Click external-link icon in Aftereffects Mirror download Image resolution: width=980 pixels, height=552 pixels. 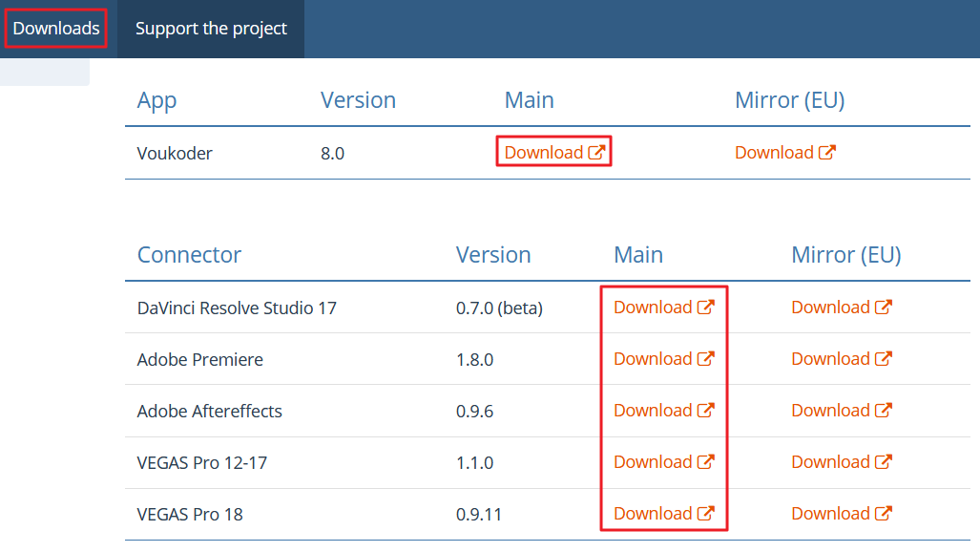pyautogui.click(x=883, y=410)
